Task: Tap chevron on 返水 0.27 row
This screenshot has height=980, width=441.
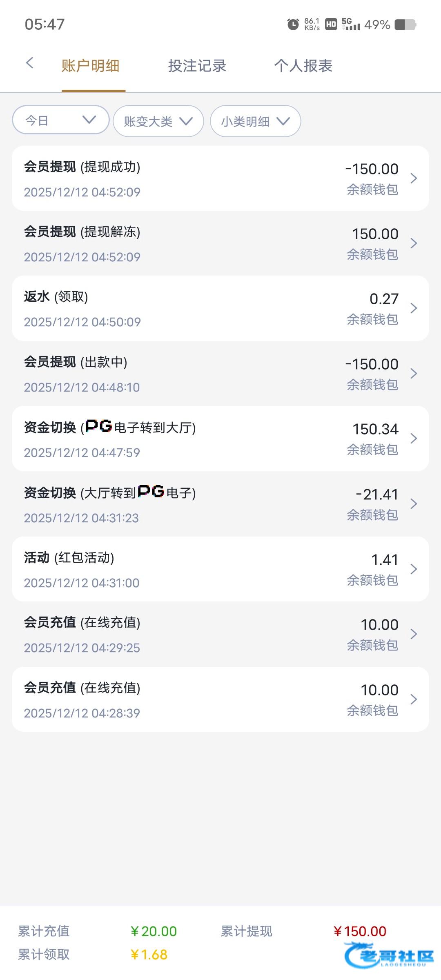Action: click(x=414, y=308)
